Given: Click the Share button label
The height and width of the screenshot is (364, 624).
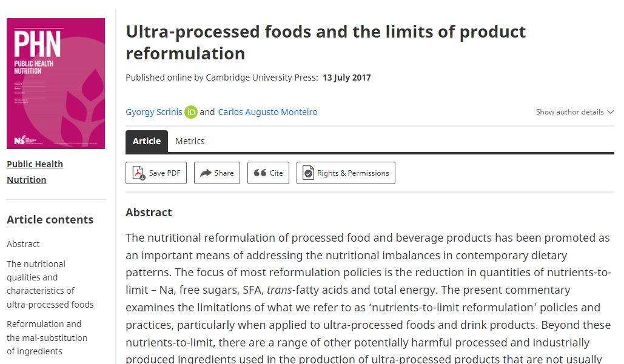Looking at the screenshot, I should pos(224,173).
